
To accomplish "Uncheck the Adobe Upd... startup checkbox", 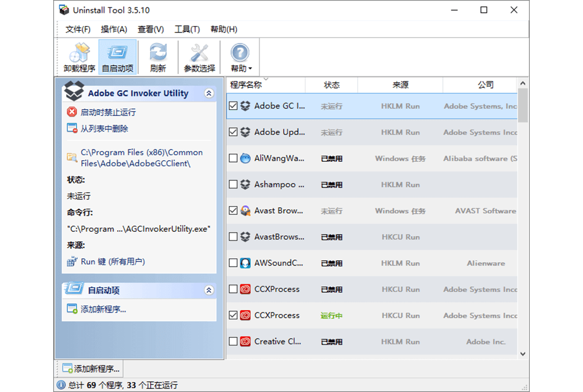I will coord(233,132).
